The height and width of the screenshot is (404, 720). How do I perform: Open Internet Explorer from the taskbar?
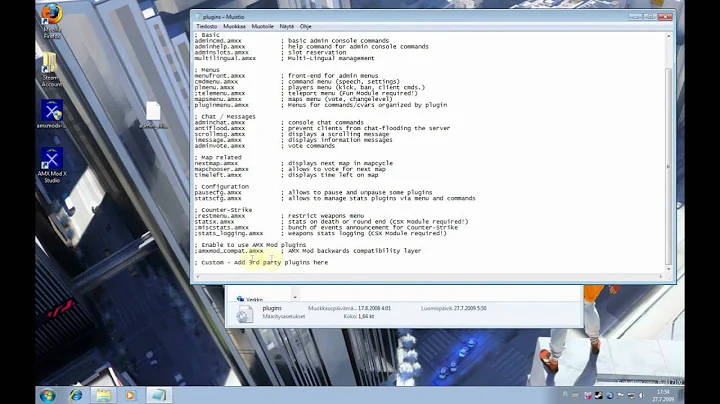(x=76, y=395)
